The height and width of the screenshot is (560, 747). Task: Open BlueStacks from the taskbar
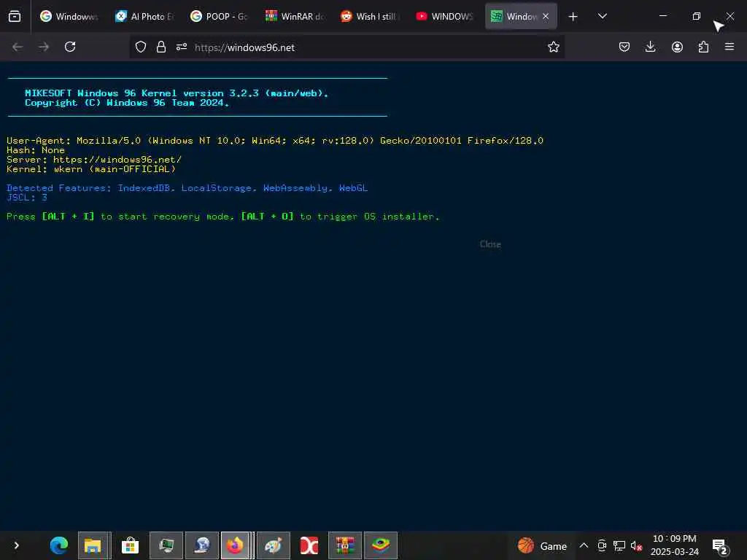[x=381, y=545]
